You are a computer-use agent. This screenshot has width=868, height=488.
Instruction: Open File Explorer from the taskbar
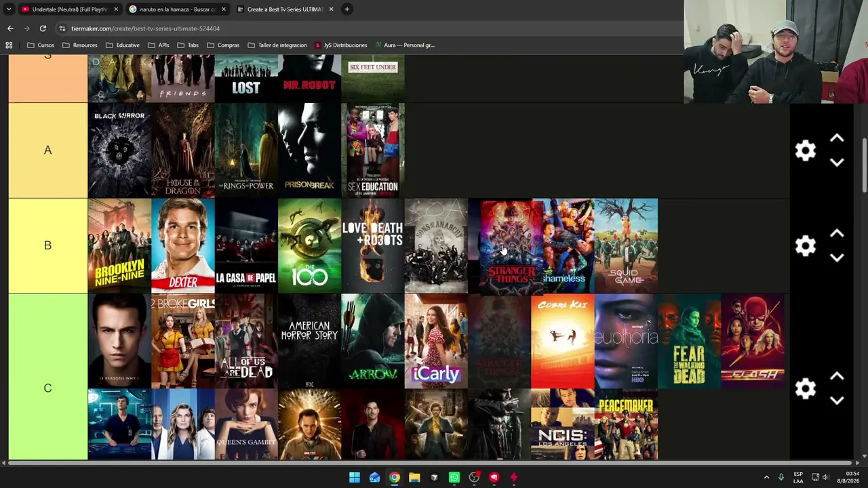[x=414, y=477]
